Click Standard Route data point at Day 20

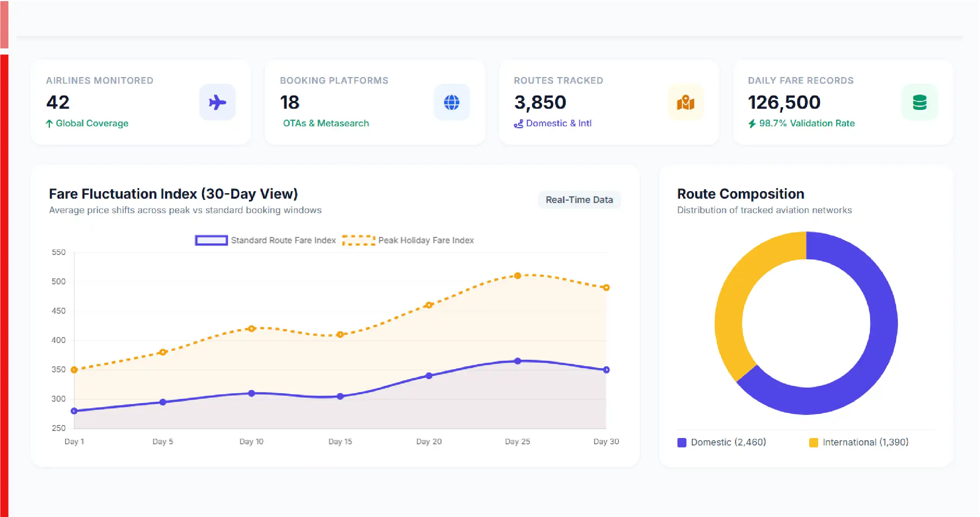[x=429, y=375]
